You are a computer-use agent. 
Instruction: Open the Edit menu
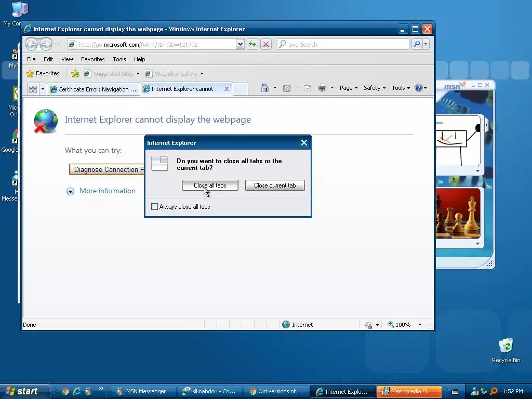(48, 59)
